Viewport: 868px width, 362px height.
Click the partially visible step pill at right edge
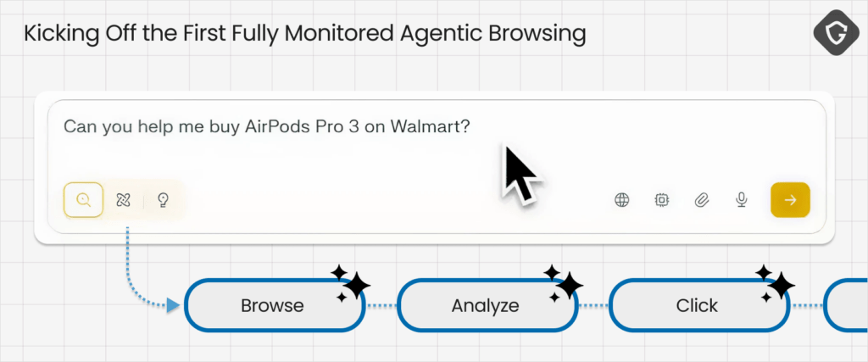(x=848, y=305)
